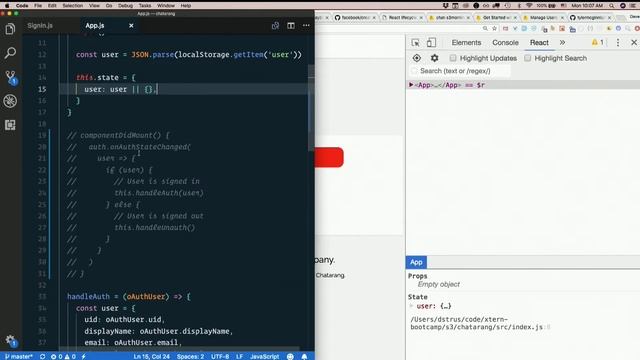Viewport: 640px width, 360px height.
Task: Click the App breadcrumb in React panel
Action: point(416,262)
